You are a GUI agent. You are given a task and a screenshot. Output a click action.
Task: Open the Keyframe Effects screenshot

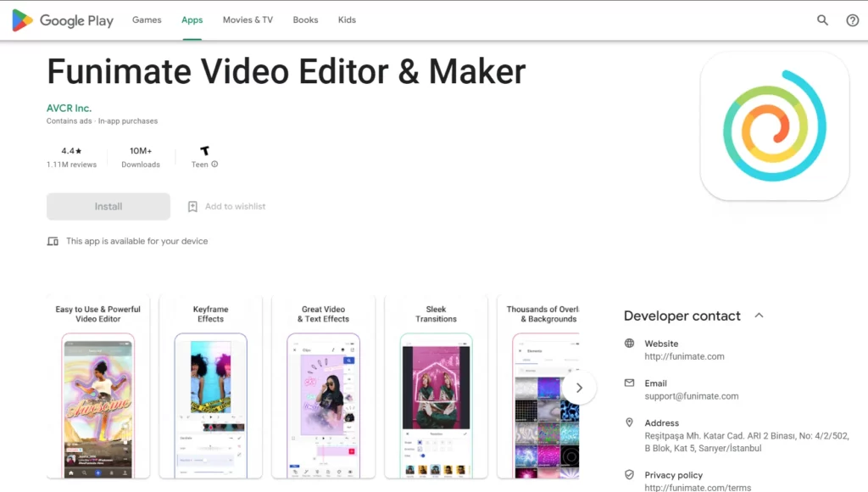coord(211,387)
